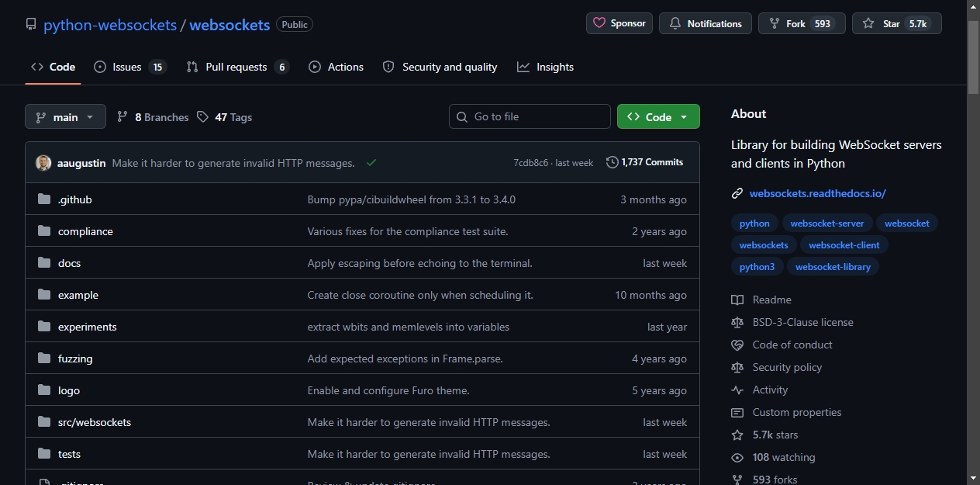Expand the main branch dropdown

pyautogui.click(x=65, y=117)
